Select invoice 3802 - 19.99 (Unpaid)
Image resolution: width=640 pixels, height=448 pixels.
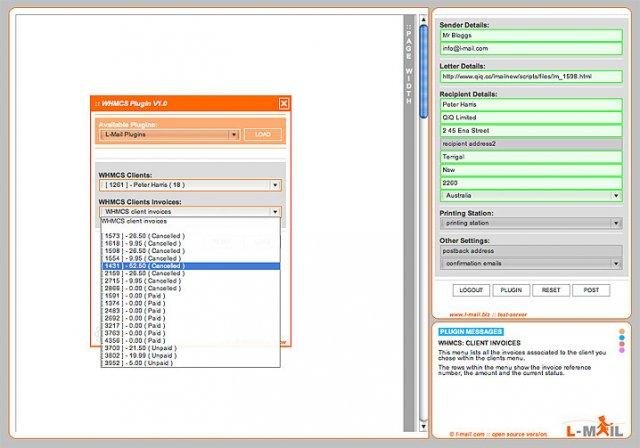[190, 355]
